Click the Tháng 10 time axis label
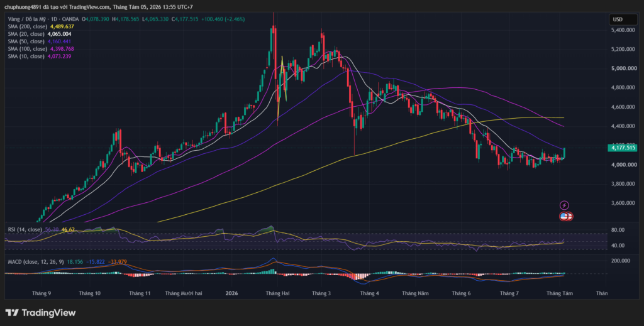The height and width of the screenshot is (326, 644). coord(89,293)
